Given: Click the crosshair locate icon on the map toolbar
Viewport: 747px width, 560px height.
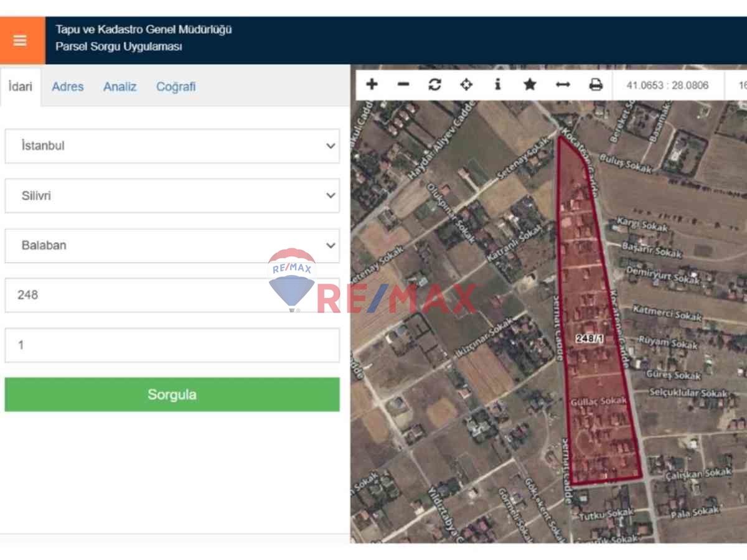Looking at the screenshot, I should pyautogui.click(x=466, y=85).
